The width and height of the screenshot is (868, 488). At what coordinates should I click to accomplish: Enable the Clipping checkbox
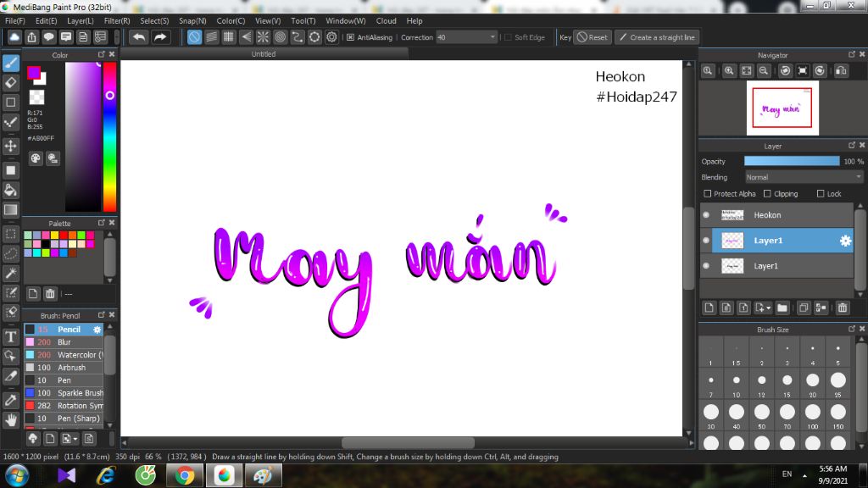click(x=767, y=194)
